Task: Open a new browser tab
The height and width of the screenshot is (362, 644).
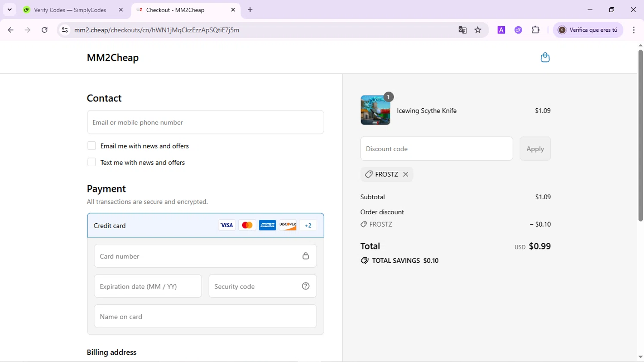Action: pyautogui.click(x=250, y=10)
